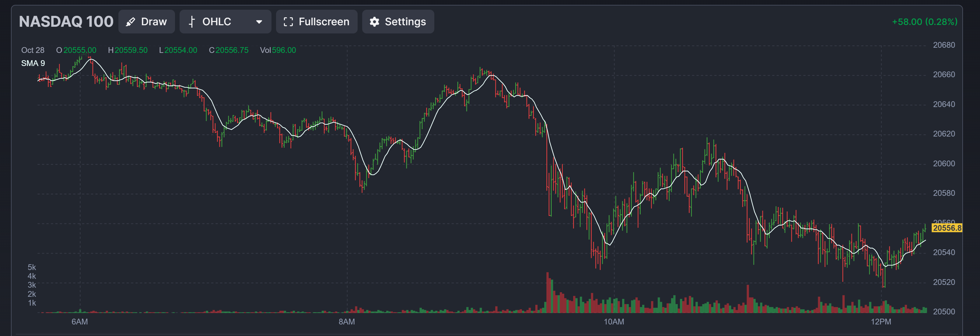Click the NASDAQ 100 chart title
Screen dimensions: 980x336
(66, 22)
